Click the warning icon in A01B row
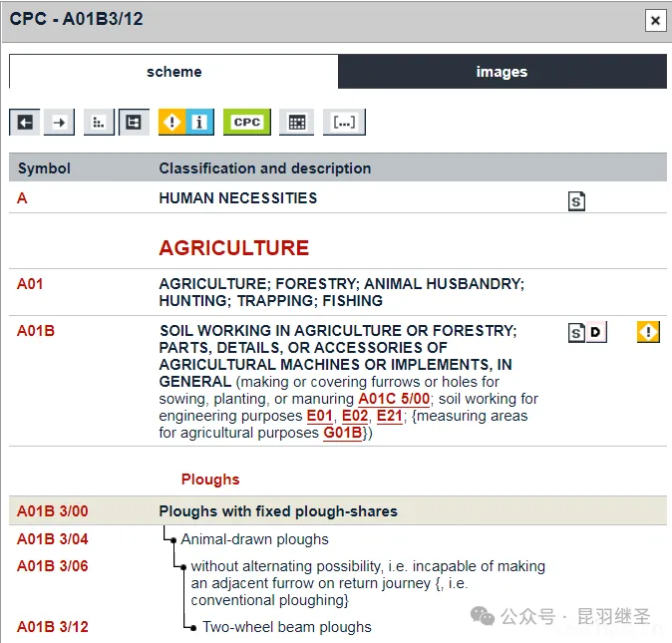This screenshot has width=672, height=643. (648, 333)
